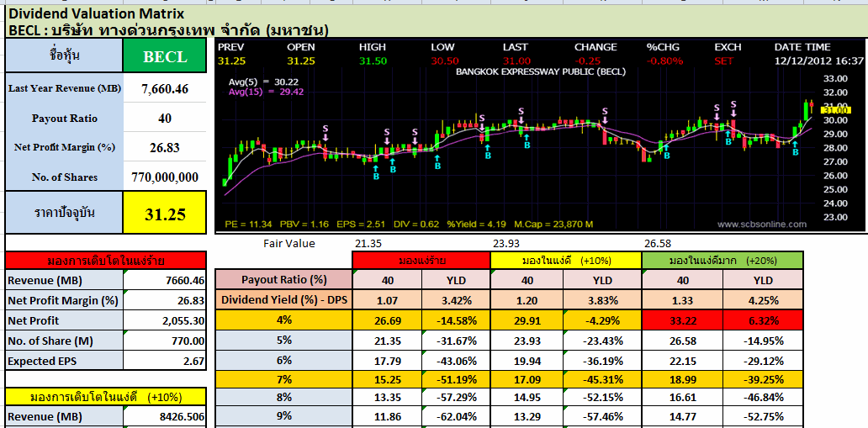Image resolution: width=868 pixels, height=428 pixels.
Task: Click the red pessimistic scenario header in the matrix
Action: (421, 260)
